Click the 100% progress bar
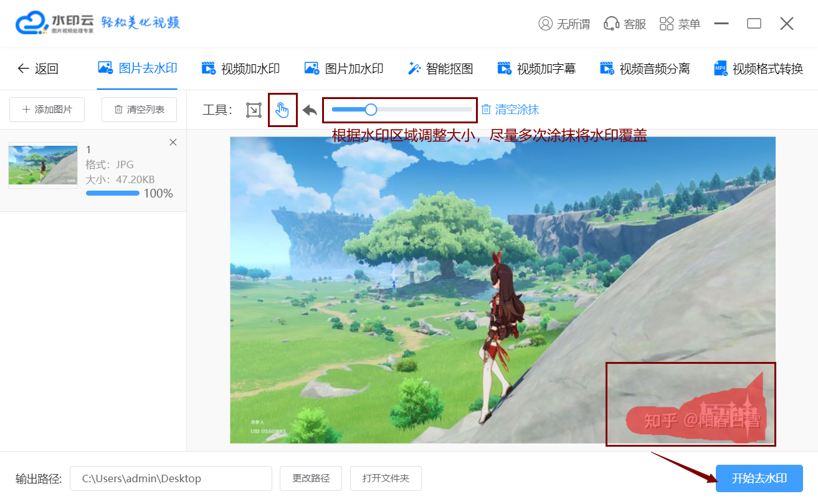 [x=113, y=193]
